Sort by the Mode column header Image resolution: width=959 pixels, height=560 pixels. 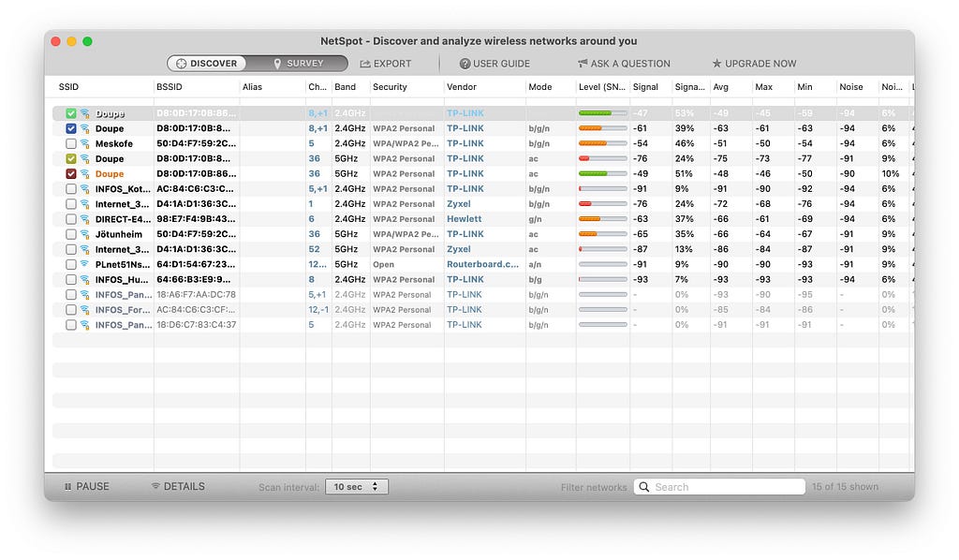click(540, 87)
